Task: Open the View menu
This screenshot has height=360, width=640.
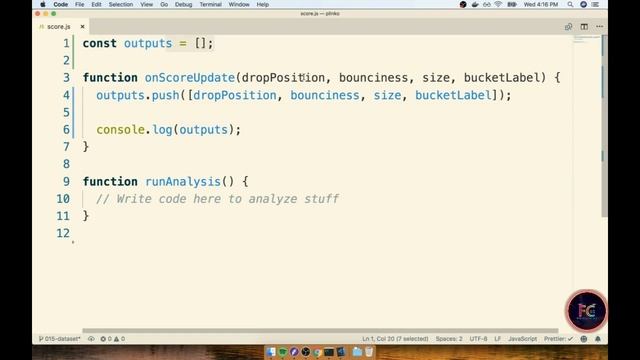Action: click(x=146, y=4)
